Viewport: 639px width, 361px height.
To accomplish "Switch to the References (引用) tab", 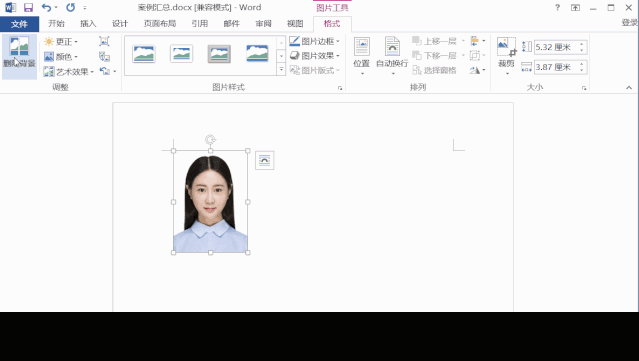I will (x=200, y=24).
